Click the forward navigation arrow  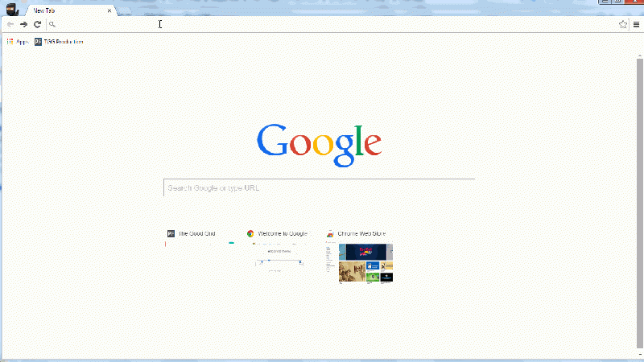(x=24, y=24)
